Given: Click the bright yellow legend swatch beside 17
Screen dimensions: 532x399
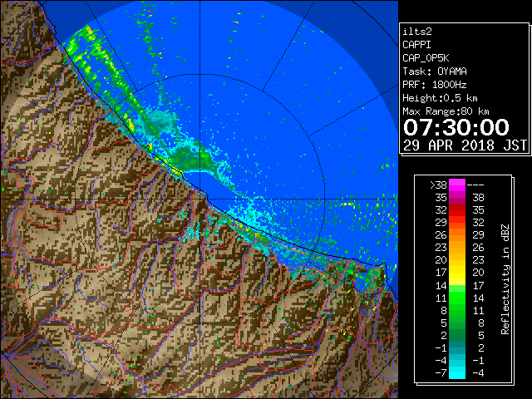Looking at the screenshot, I should point(456,273).
